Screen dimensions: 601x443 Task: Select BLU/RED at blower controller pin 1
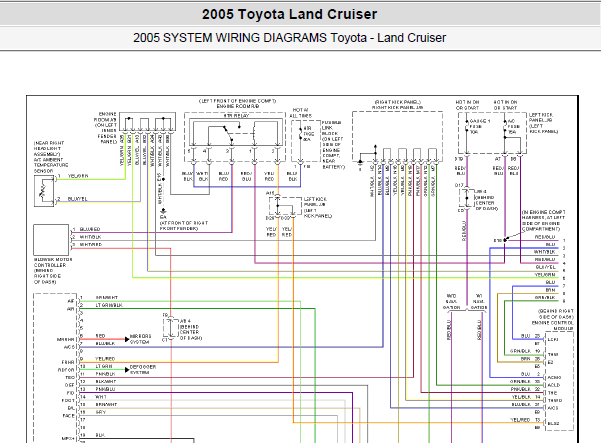90,229
